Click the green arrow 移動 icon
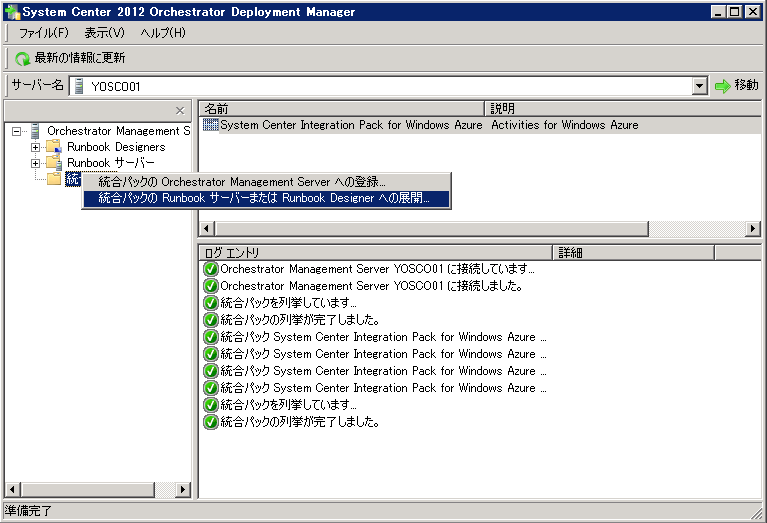The width and height of the screenshot is (767, 523). pyautogui.click(x=722, y=86)
